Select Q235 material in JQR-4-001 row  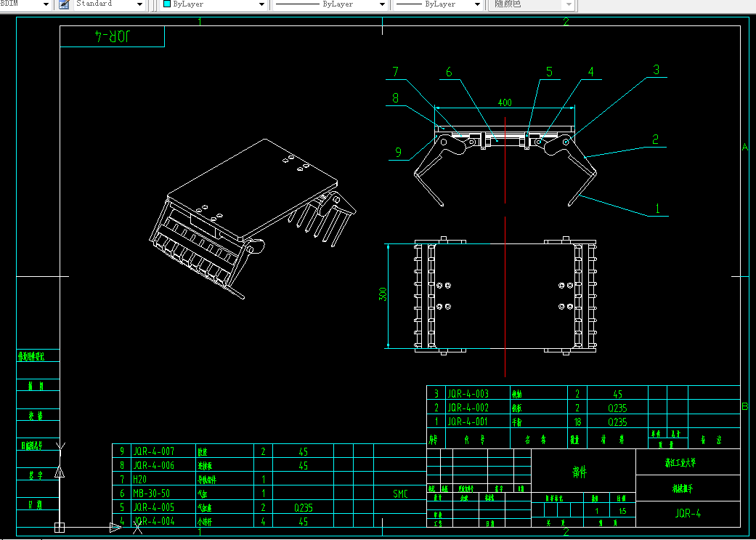coord(617,422)
